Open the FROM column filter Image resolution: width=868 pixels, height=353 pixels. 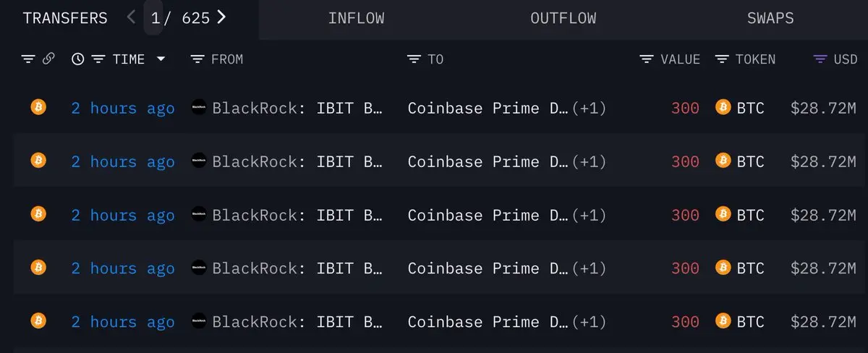(x=197, y=59)
